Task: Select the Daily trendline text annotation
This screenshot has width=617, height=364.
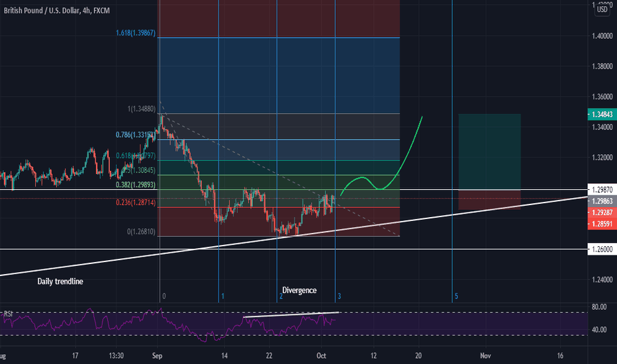Action: point(60,281)
